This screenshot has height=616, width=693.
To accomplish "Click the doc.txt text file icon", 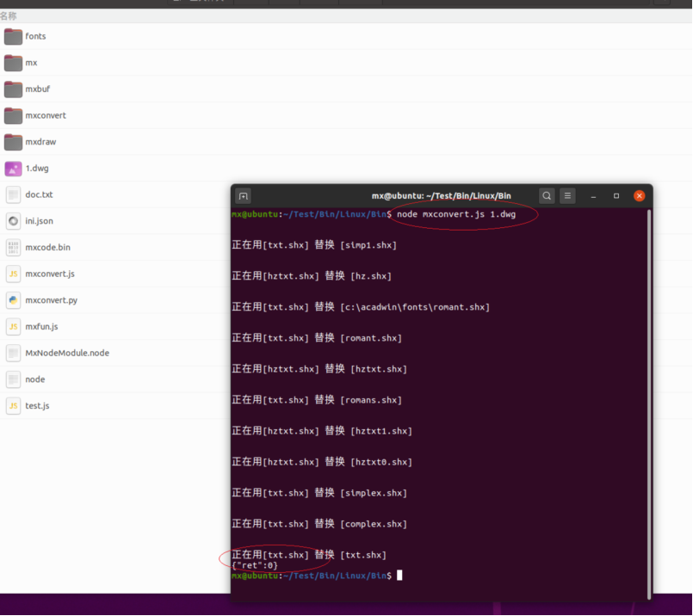I will click(13, 195).
